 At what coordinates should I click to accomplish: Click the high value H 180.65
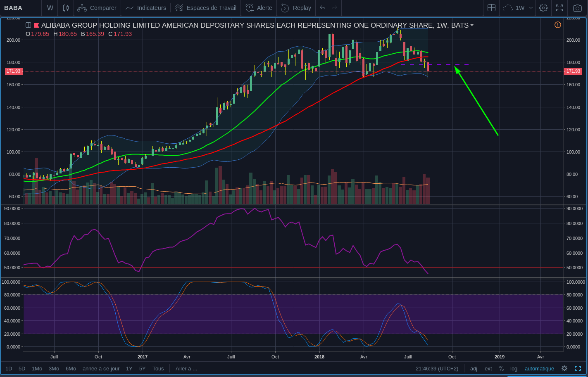click(x=65, y=34)
